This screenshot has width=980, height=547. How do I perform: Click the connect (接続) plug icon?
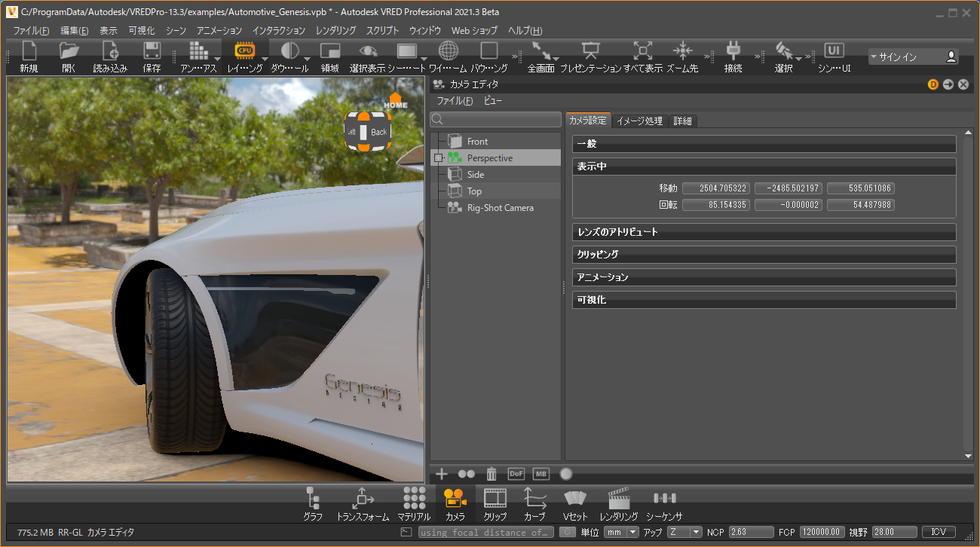pos(733,51)
